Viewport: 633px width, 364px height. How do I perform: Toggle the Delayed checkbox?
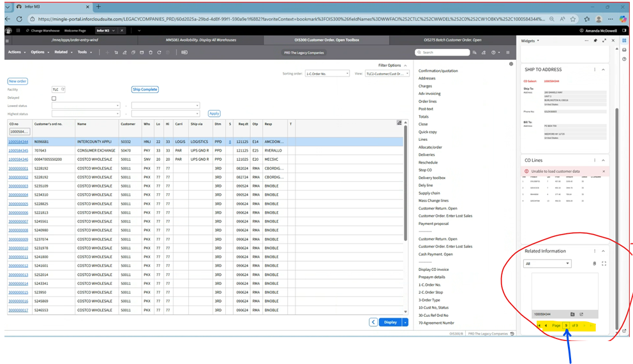tap(54, 98)
